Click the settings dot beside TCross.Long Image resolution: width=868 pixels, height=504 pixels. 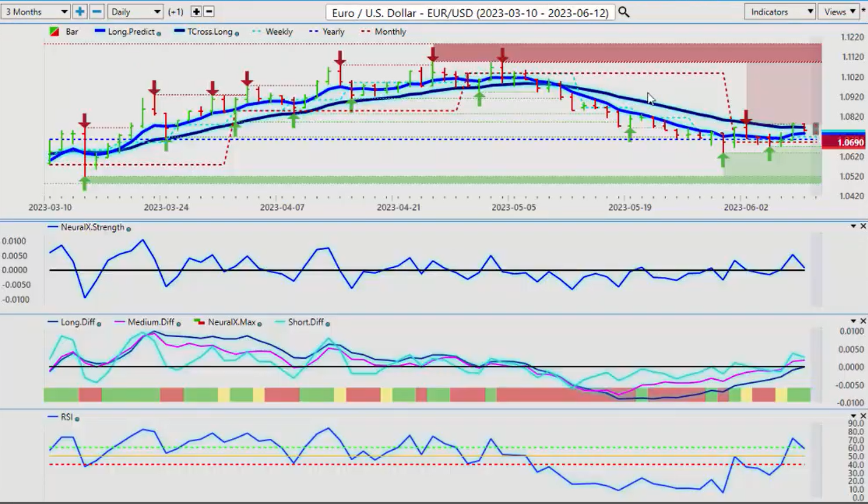tap(237, 33)
